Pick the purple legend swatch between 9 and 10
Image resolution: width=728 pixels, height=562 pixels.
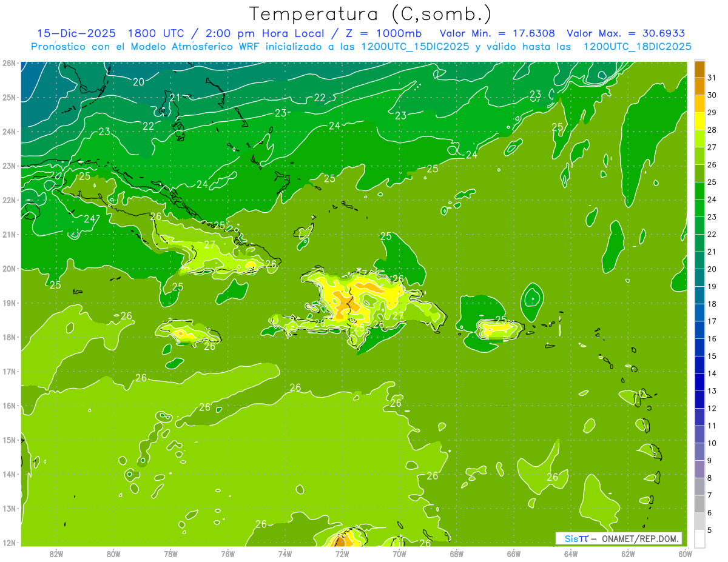pyautogui.click(x=699, y=452)
